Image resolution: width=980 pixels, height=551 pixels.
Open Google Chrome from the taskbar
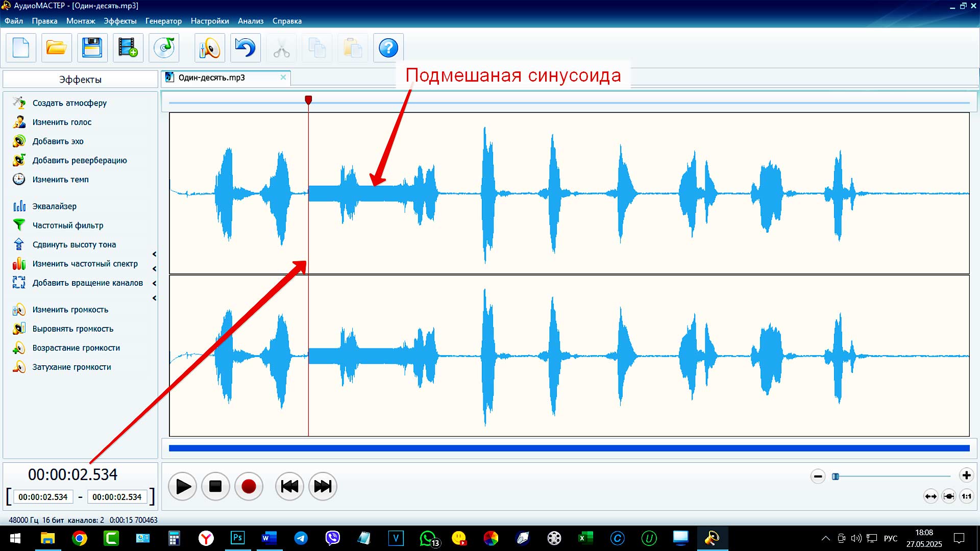click(80, 538)
